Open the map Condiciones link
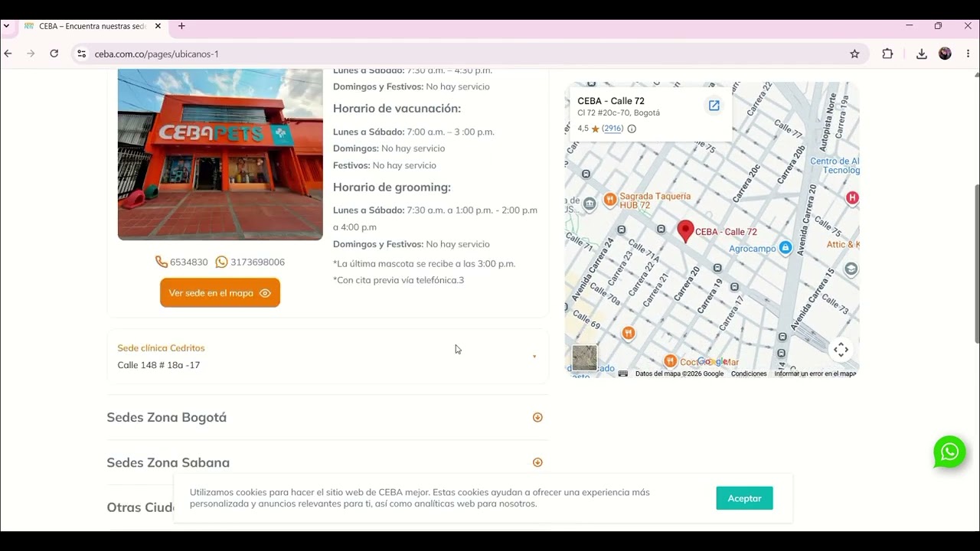Screen dimensions: 980x551 (749, 373)
